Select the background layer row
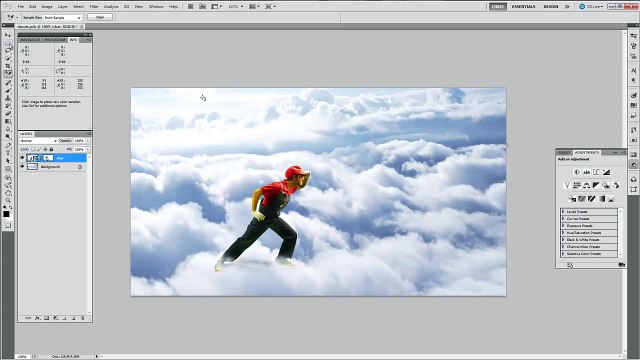 (53, 167)
